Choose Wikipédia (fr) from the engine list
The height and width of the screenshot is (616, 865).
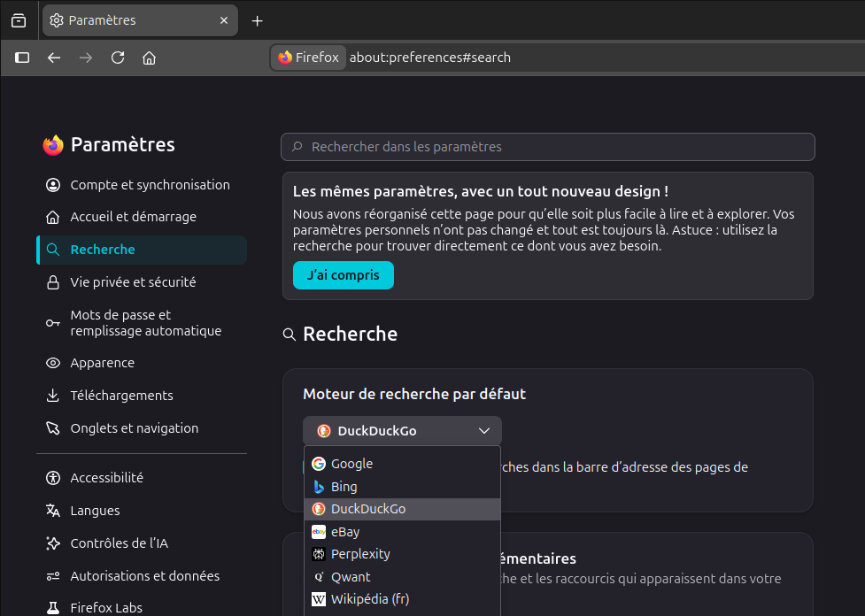coord(402,599)
